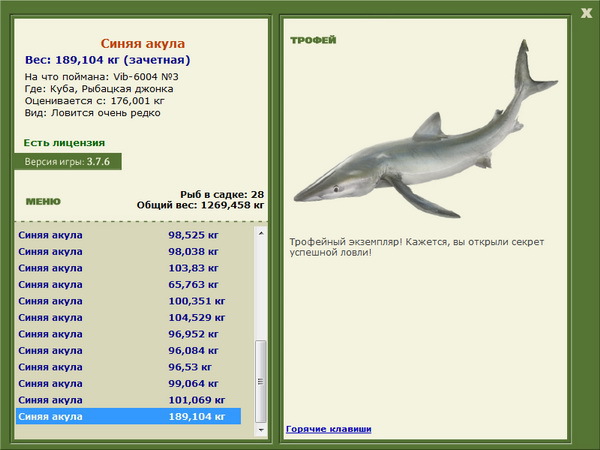Select the 100,351 кг blue shark entry

[x=129, y=301]
